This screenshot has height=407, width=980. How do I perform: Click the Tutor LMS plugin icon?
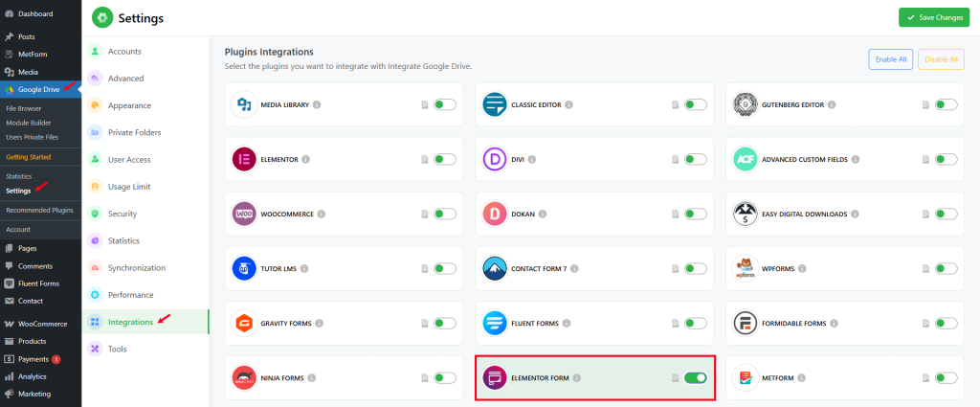(x=244, y=269)
